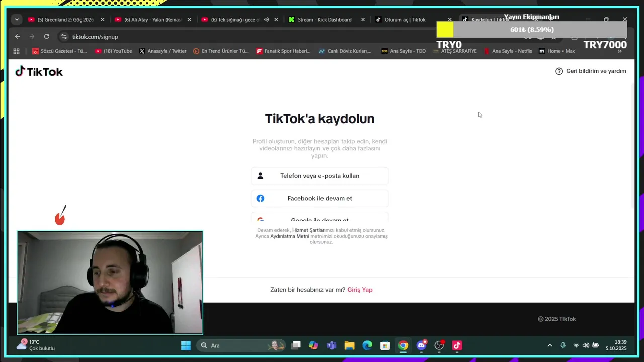Show more bookmarks chevron

620,51
